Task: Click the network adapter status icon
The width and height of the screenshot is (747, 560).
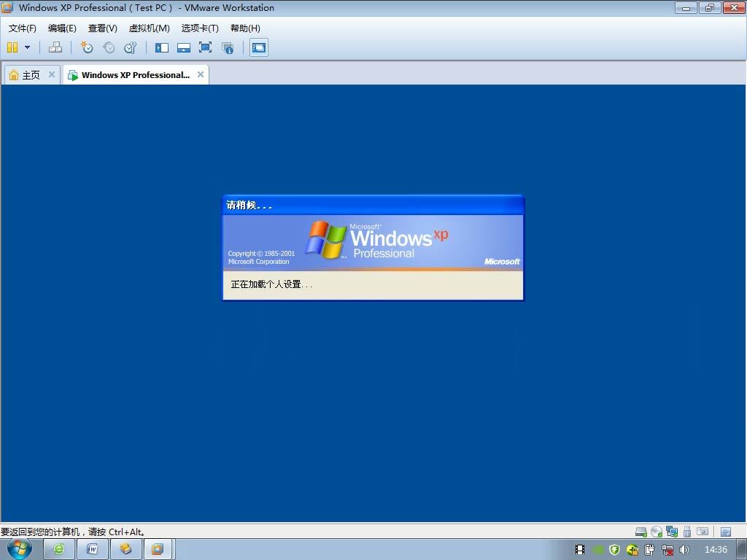Action: coord(672,532)
